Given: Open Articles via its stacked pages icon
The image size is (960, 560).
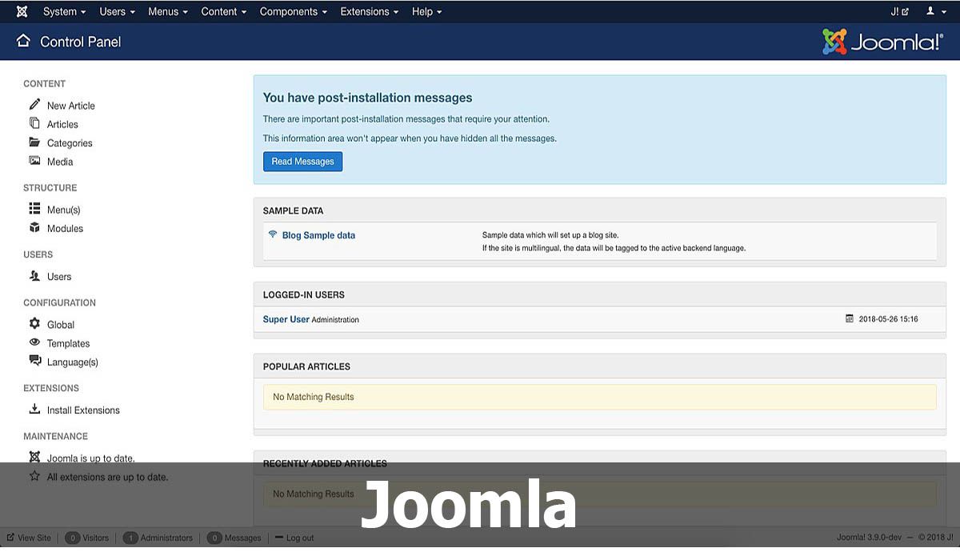Looking at the screenshot, I should pyautogui.click(x=34, y=123).
